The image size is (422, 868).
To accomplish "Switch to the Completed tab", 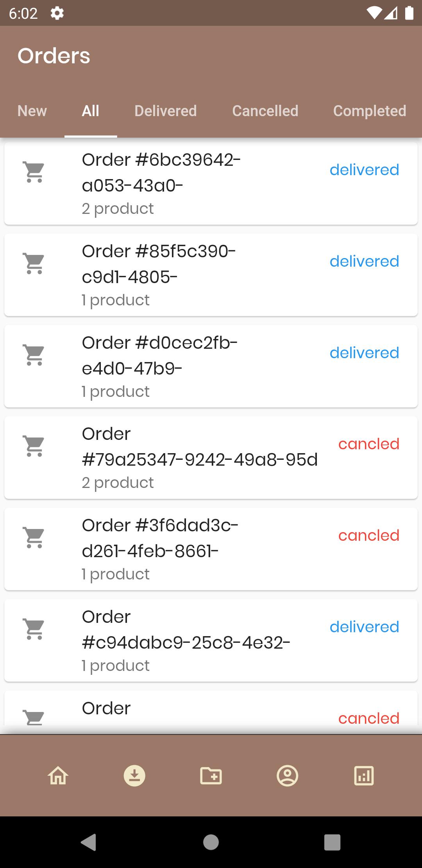I will pyautogui.click(x=370, y=111).
